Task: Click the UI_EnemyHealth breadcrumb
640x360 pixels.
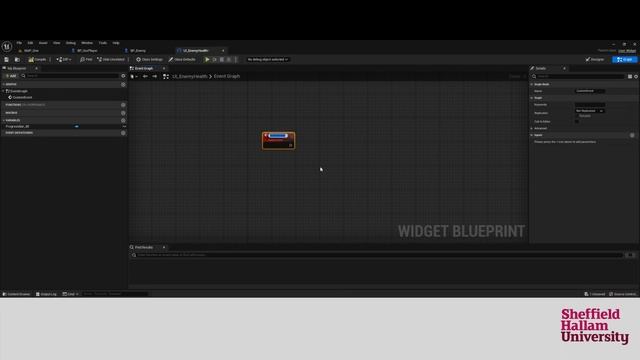Action: click(x=189, y=76)
